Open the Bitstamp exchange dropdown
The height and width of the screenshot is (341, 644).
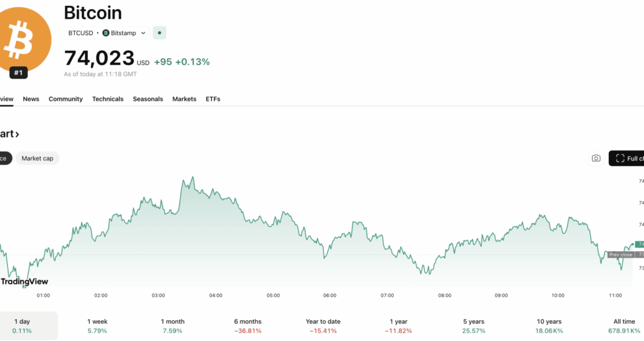pos(125,33)
